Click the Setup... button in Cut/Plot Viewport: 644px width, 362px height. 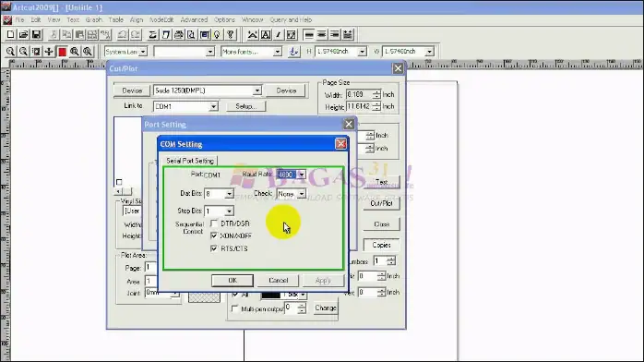246,106
